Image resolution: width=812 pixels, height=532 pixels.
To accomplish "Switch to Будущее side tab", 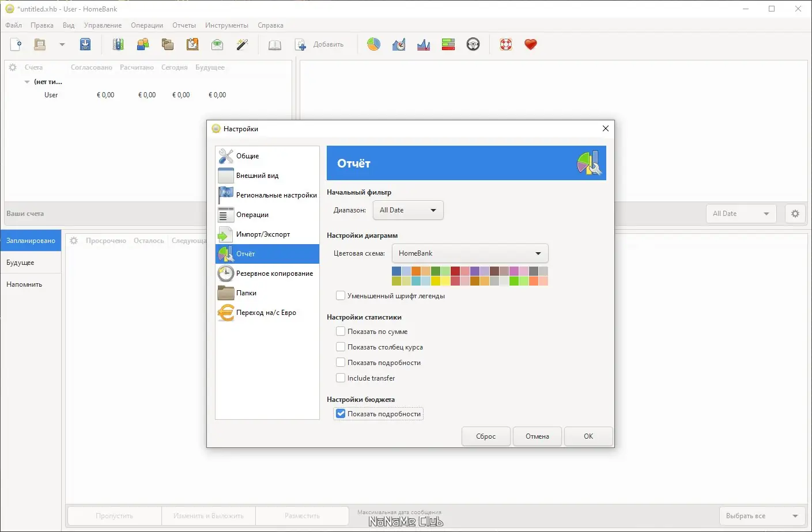I will pyautogui.click(x=31, y=263).
